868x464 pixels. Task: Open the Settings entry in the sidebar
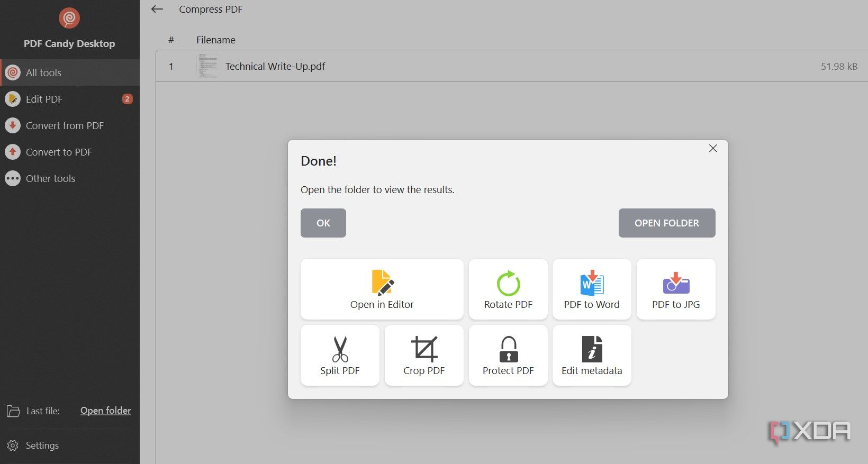[x=42, y=445]
